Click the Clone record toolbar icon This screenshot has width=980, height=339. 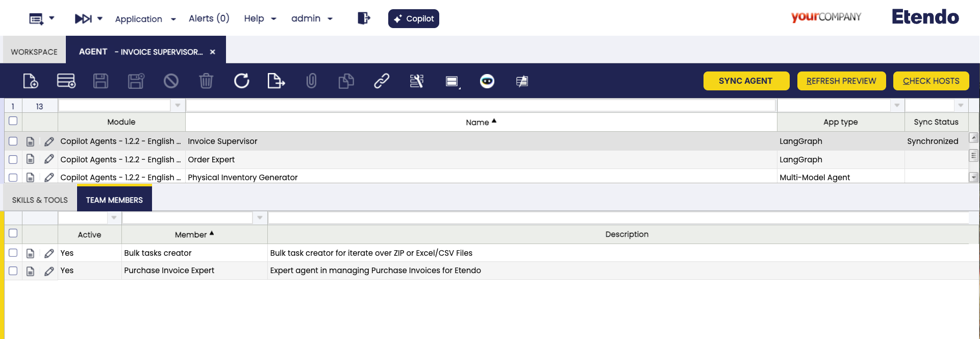[x=346, y=81]
